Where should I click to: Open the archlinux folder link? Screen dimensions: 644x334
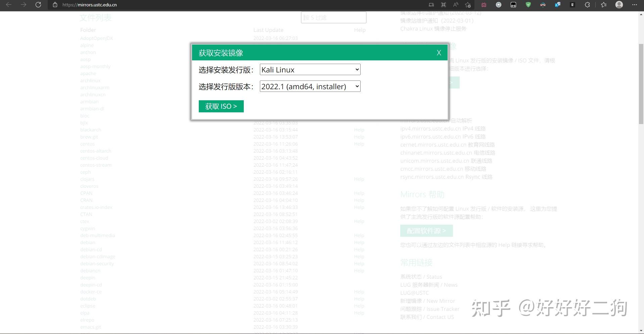(90, 80)
